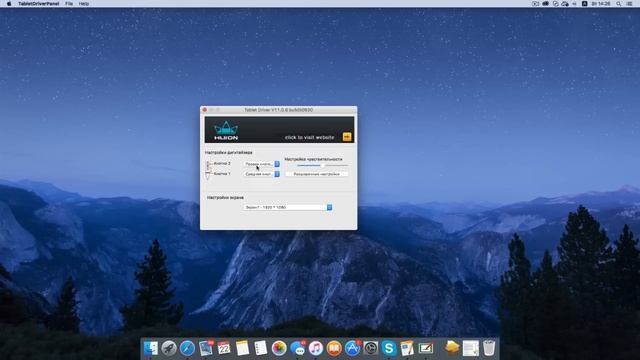
Task: Open the Help menu
Action: (x=84, y=4)
